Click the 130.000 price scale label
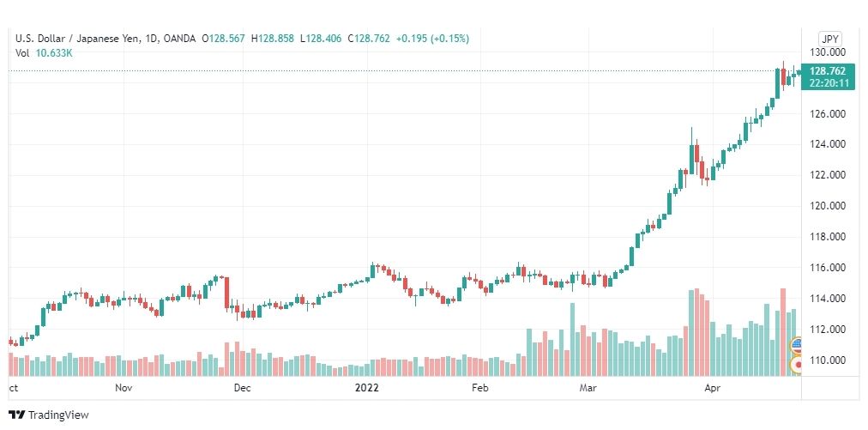This screenshot has width=868, height=430. click(827, 52)
